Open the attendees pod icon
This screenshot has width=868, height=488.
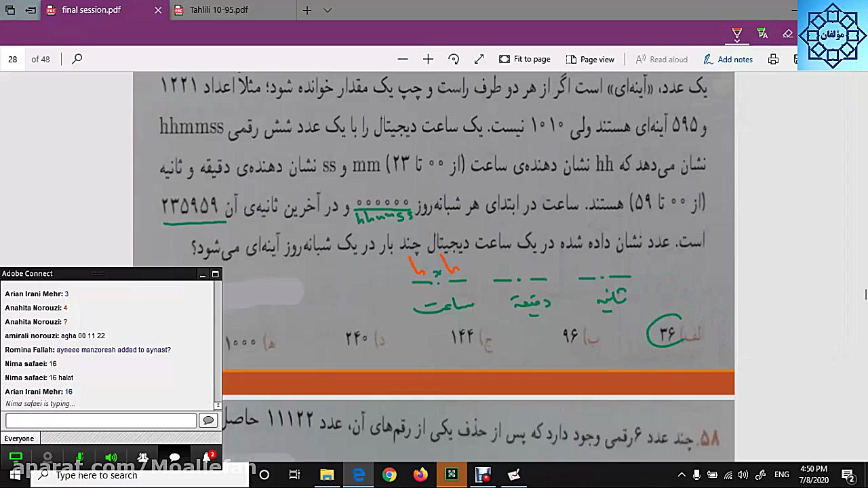[x=142, y=456]
